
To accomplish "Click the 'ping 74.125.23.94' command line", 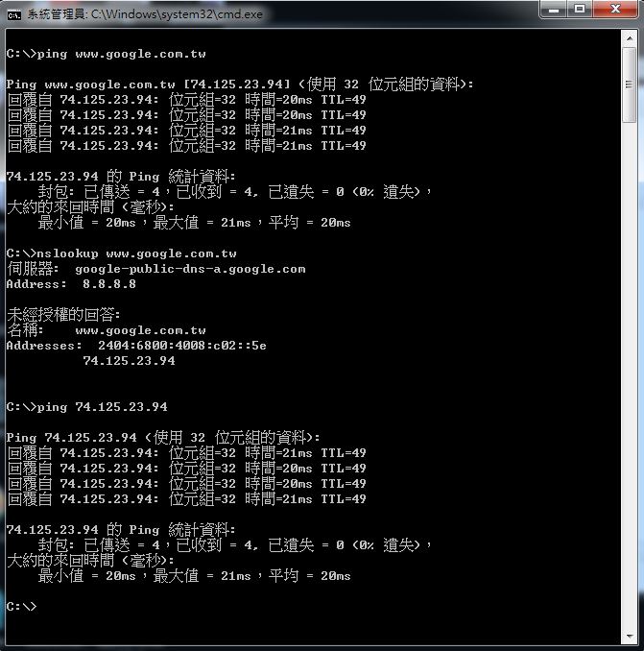I will (x=86, y=407).
